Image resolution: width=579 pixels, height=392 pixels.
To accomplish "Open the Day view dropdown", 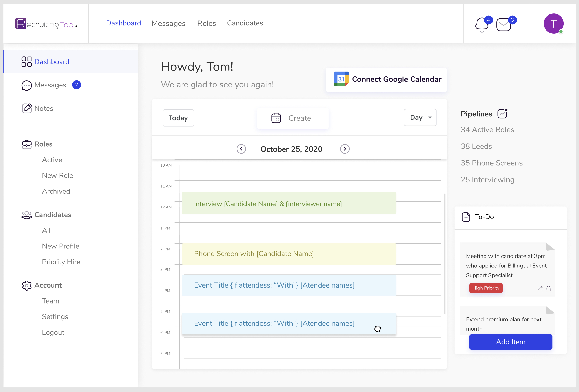I will coord(420,117).
